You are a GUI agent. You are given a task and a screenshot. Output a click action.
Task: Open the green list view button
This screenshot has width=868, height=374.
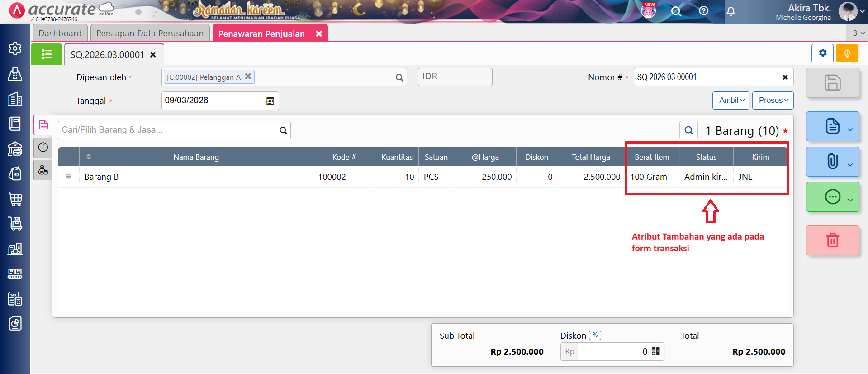pyautogui.click(x=46, y=54)
